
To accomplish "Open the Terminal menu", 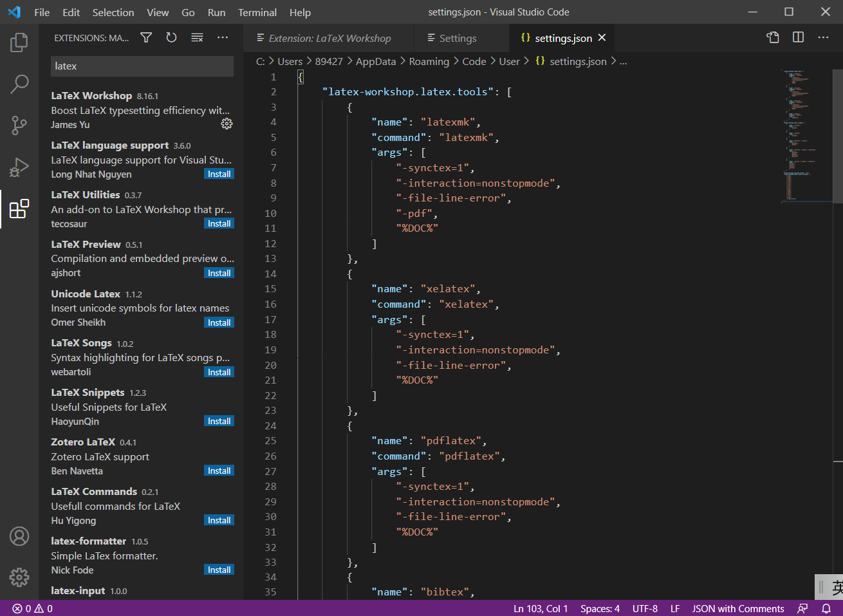I will click(x=257, y=12).
